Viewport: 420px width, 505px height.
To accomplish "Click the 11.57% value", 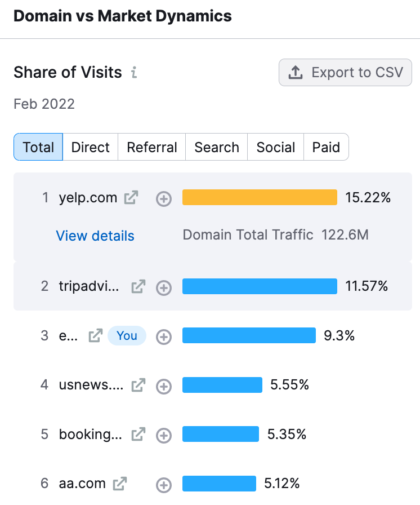I will (367, 286).
